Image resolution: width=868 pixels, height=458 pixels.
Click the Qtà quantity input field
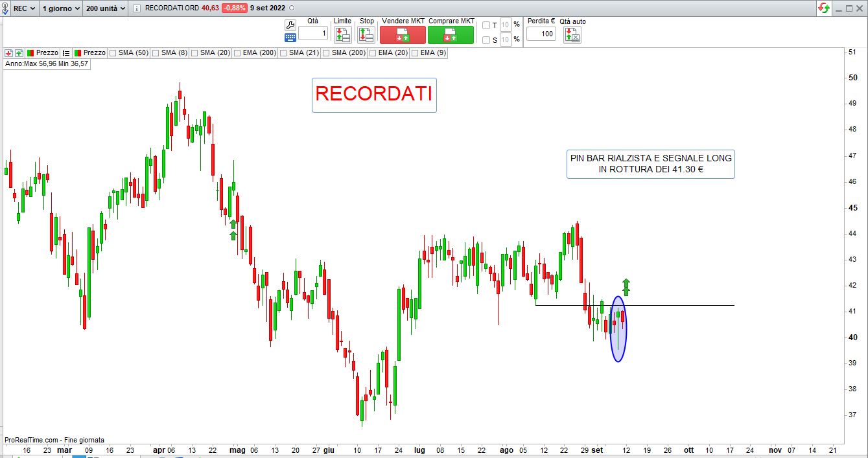click(x=313, y=33)
